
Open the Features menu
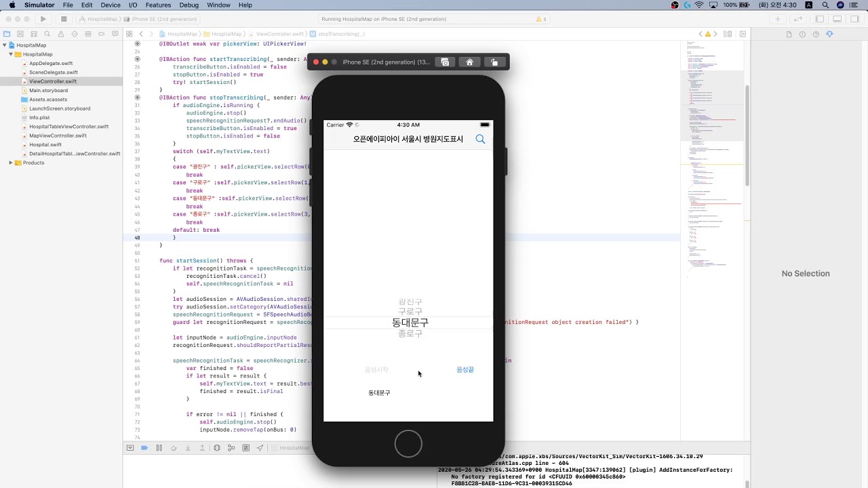159,5
